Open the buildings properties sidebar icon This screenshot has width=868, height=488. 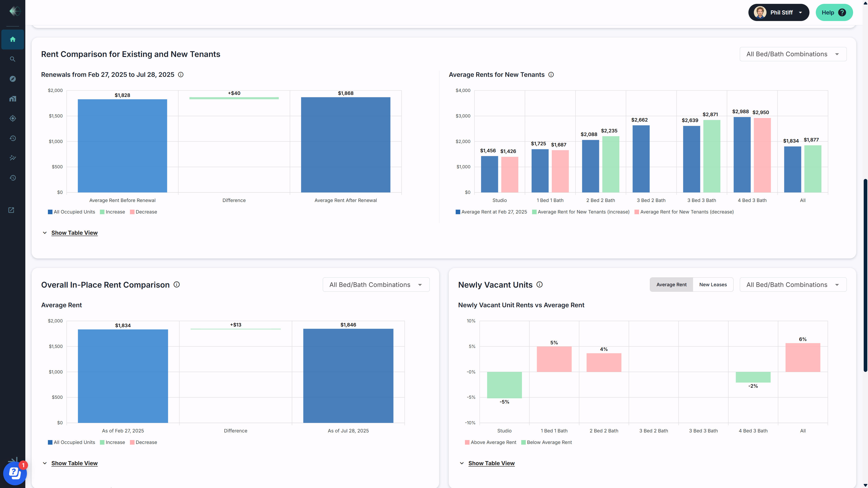point(12,99)
